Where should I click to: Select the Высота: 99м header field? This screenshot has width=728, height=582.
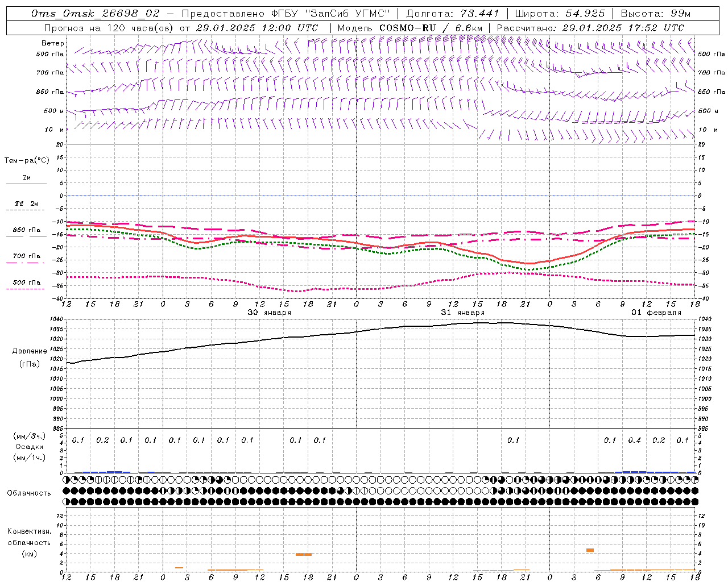(656, 14)
